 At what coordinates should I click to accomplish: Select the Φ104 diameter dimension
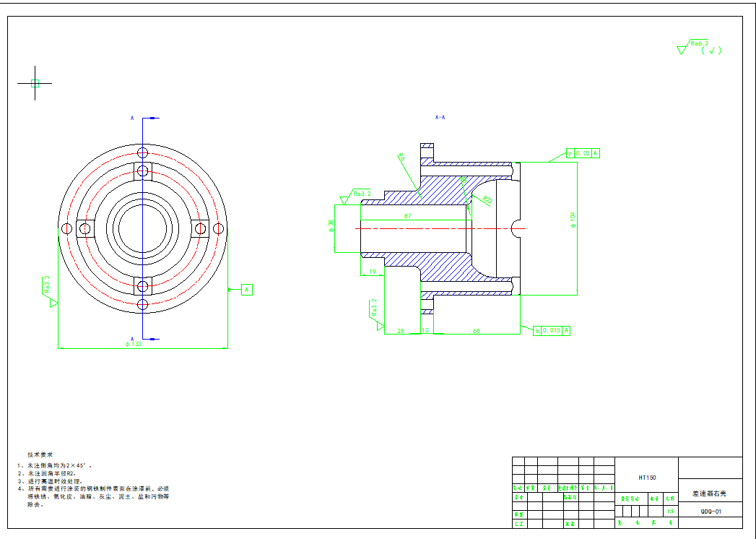click(x=573, y=220)
